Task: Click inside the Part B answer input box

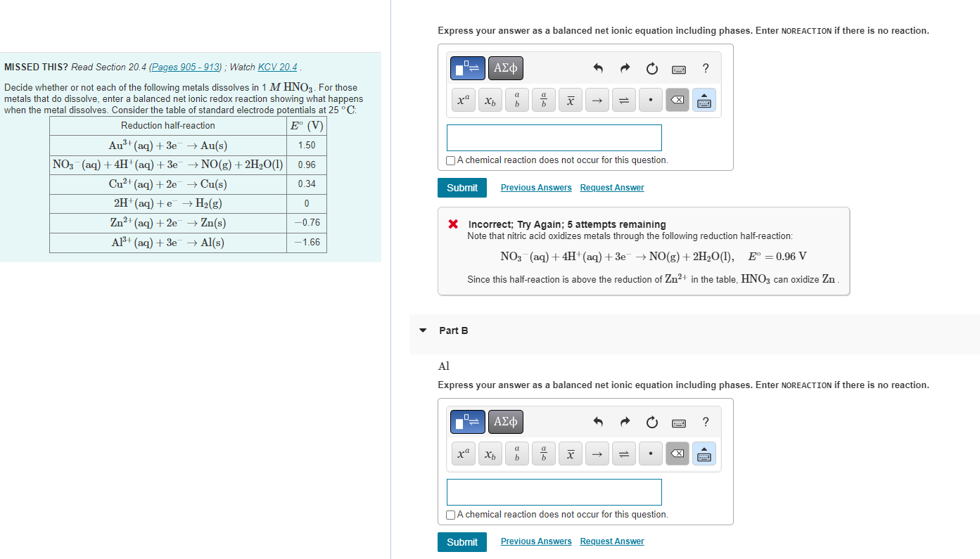Action: (x=554, y=491)
